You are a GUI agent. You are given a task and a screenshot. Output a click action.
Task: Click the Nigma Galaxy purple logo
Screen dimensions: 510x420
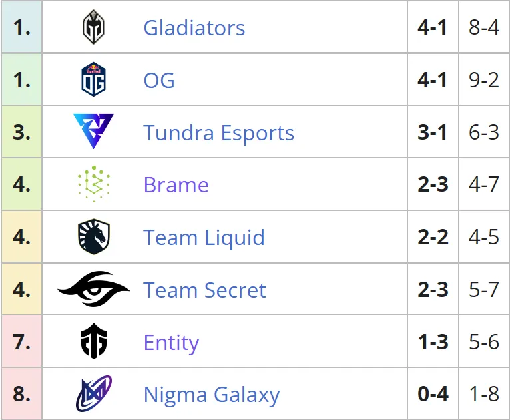94,393
